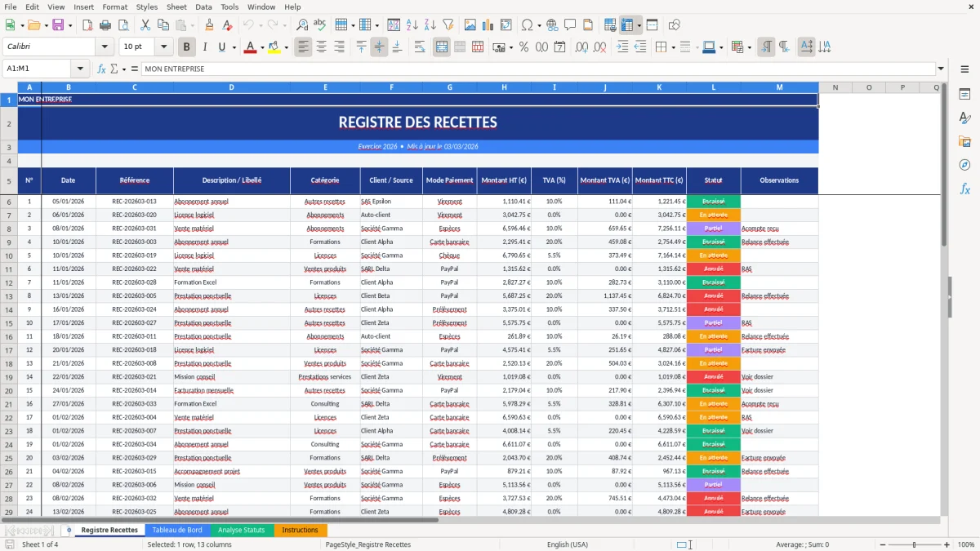Screen dimensions: 980x551
Task: Toggle italic formatting
Action: (x=204, y=47)
